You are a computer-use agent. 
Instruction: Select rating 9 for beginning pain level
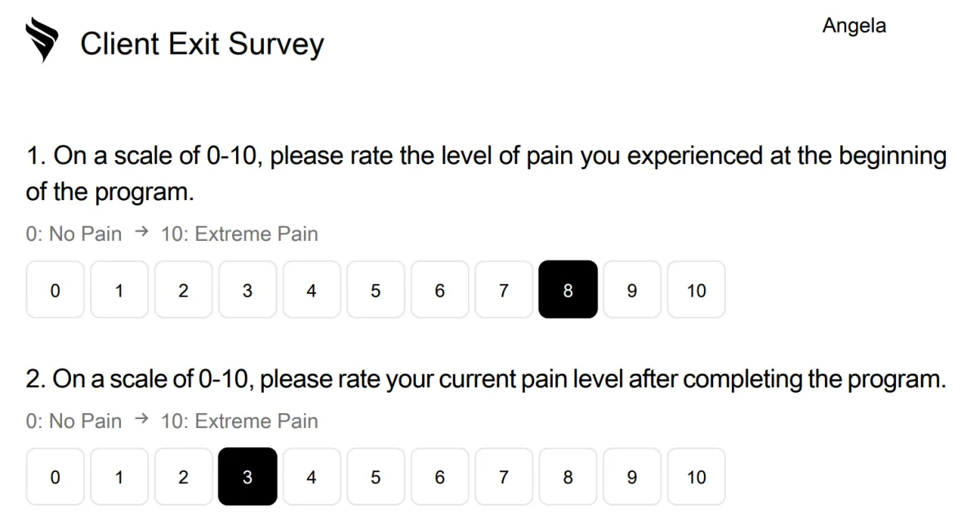click(x=632, y=290)
